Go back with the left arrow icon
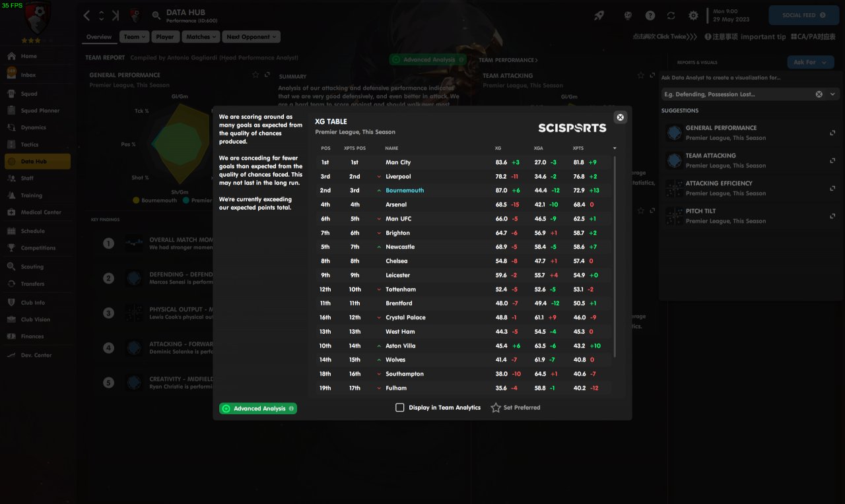The width and height of the screenshot is (845, 504). pyautogui.click(x=86, y=15)
